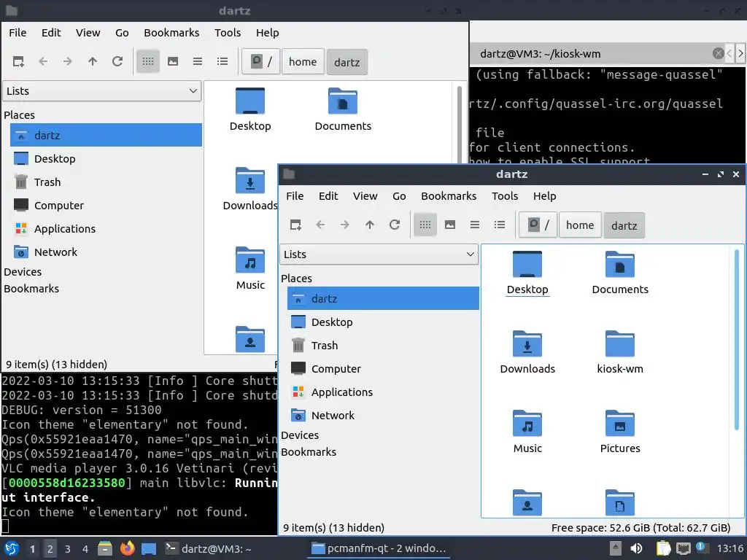Click pcmanfm-qt taskbar entry
The height and width of the screenshot is (560, 747).
click(379, 548)
